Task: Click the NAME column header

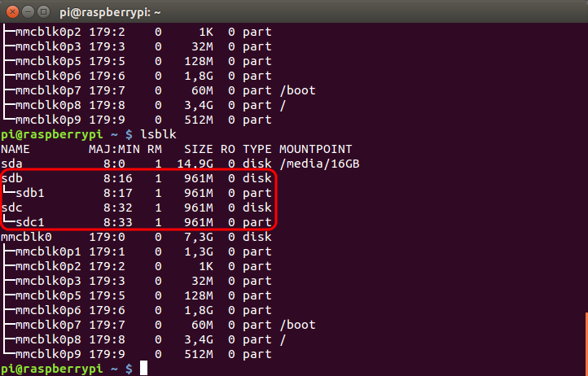Action: pyautogui.click(x=15, y=149)
